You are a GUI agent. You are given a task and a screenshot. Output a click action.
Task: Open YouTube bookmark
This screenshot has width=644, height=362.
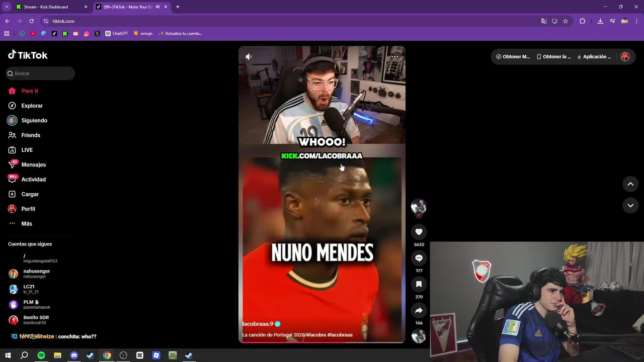point(33,34)
